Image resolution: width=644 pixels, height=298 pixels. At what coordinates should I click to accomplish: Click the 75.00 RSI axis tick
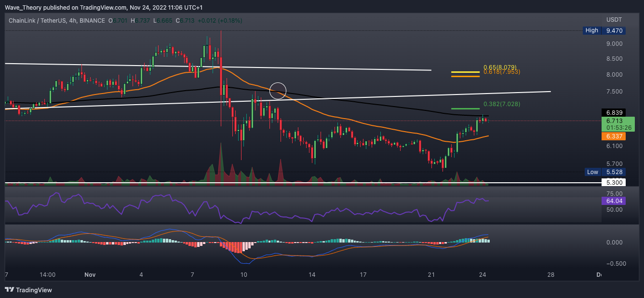click(614, 193)
